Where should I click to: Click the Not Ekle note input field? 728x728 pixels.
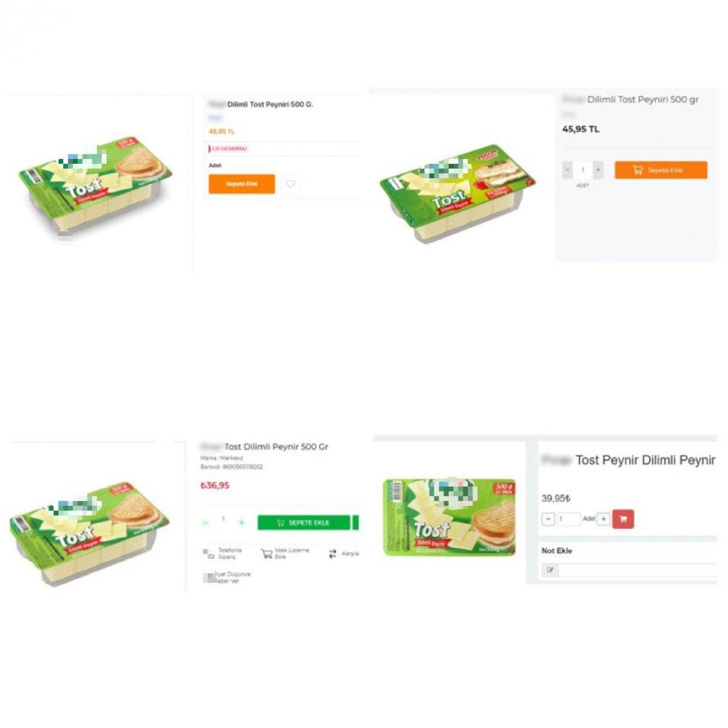point(637,570)
